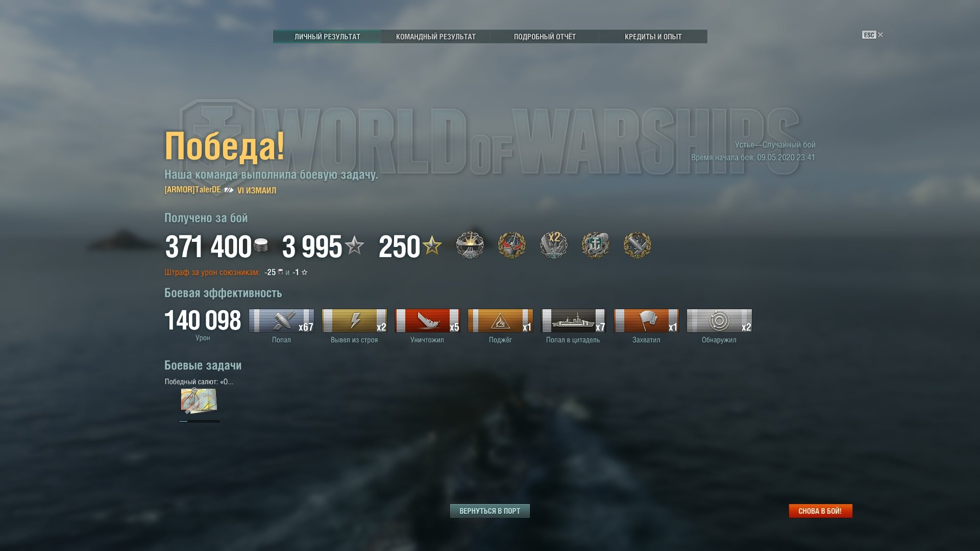Click the first achievement medal icon
The image size is (980, 551).
pos(470,245)
